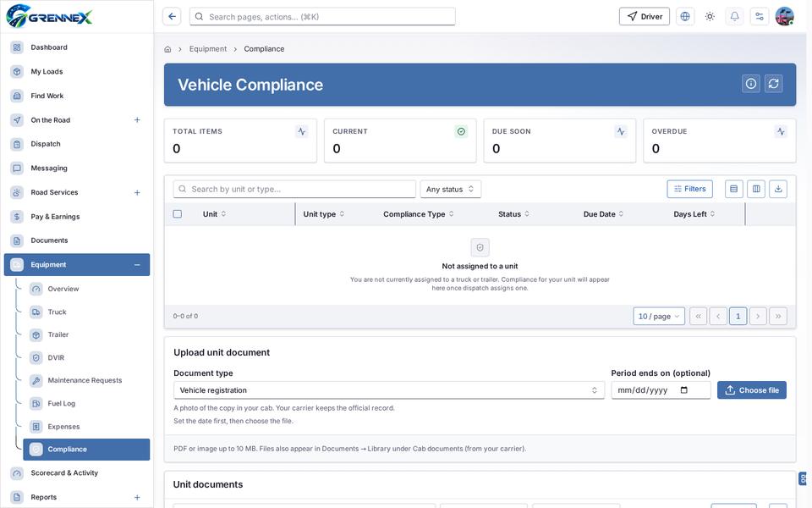Expand the Road Services menu
The height and width of the screenshot is (508, 812).
coord(137,193)
